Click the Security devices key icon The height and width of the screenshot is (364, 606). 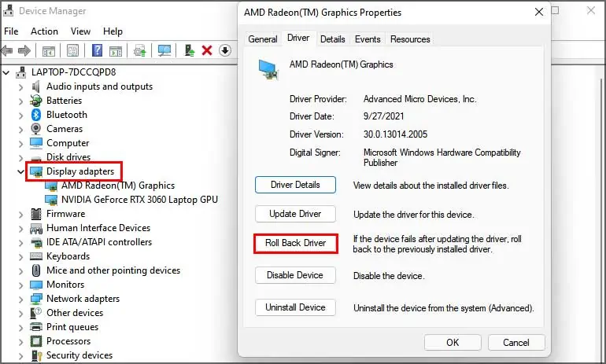[x=36, y=355]
